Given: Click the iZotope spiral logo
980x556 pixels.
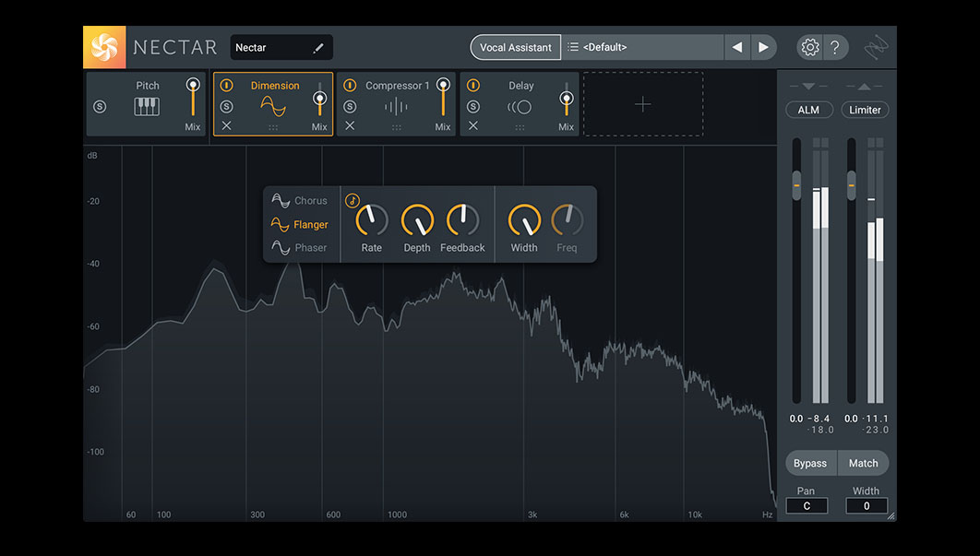Looking at the screenshot, I should click(x=103, y=46).
